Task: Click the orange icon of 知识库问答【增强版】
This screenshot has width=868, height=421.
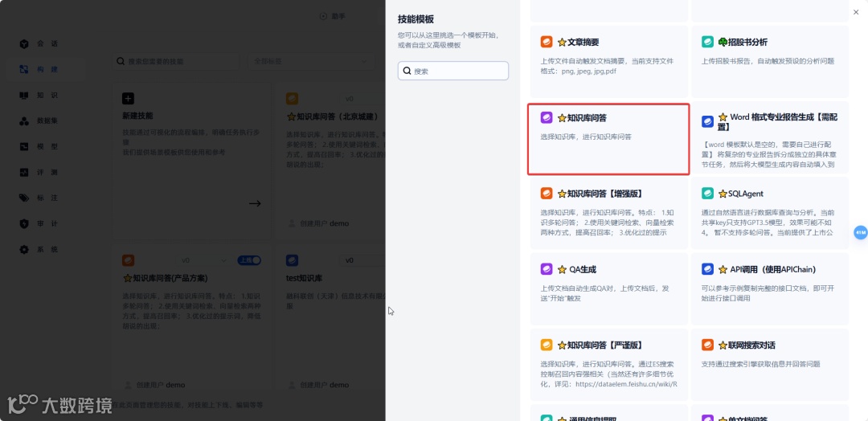Action: (x=547, y=193)
